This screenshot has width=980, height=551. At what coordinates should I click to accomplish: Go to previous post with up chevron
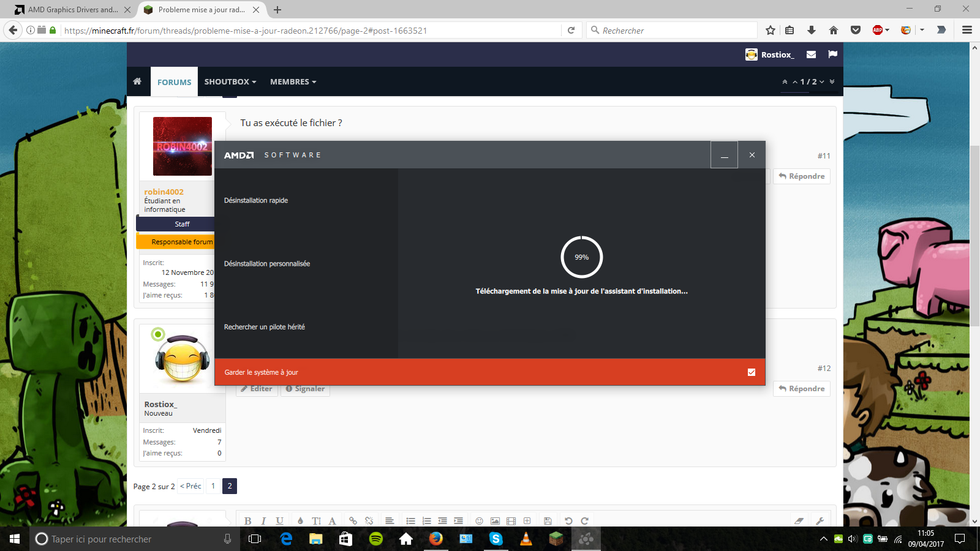[x=795, y=81]
